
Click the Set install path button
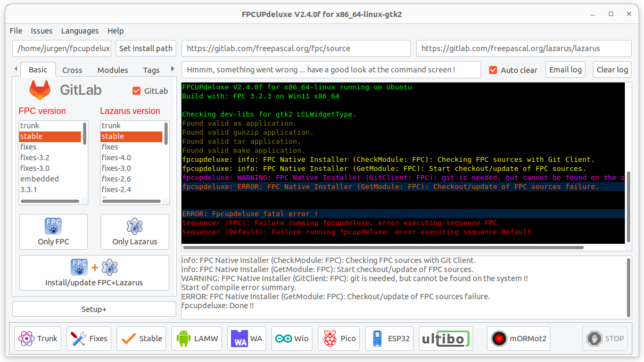145,48
